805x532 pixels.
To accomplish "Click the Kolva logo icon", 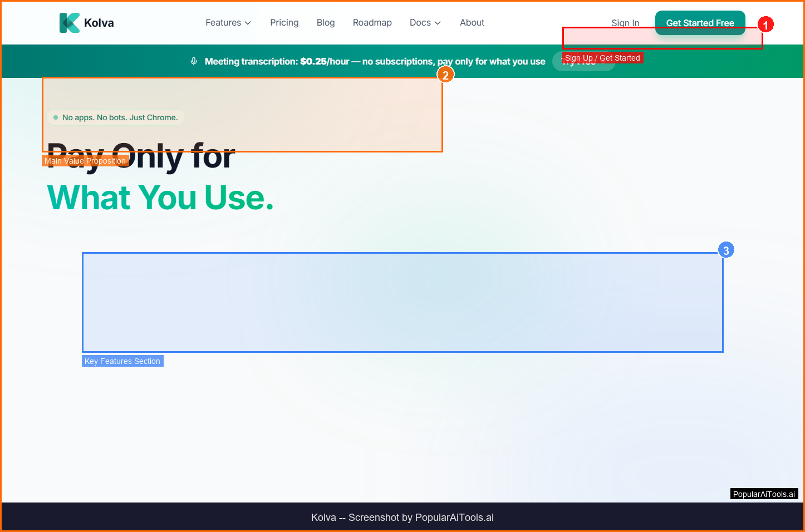I will pyautogui.click(x=70, y=23).
